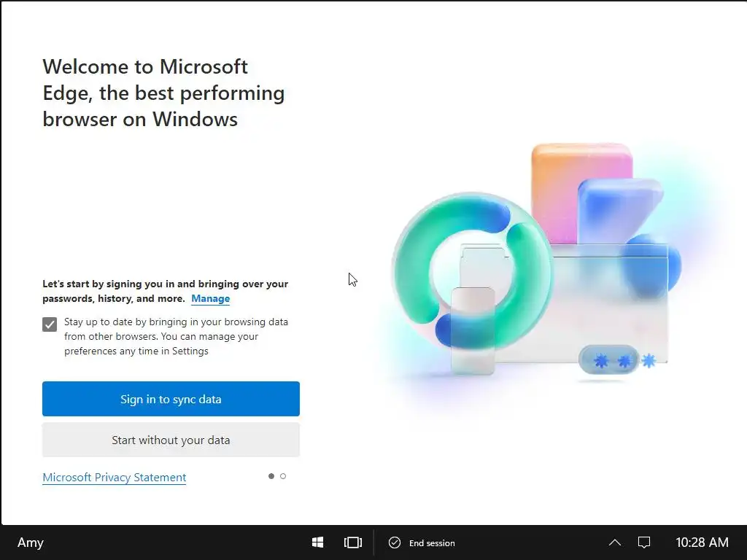Click the 10:28 AM clock
The height and width of the screenshot is (560, 747).
click(703, 542)
